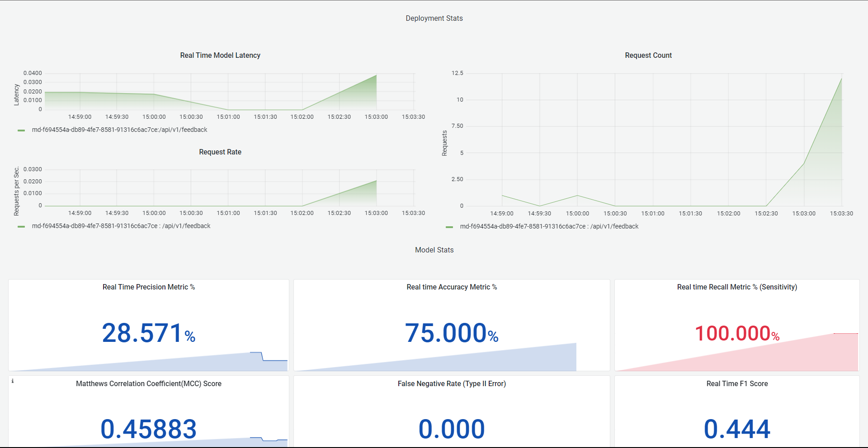Open Real time Accuracy Metric % title

[452, 287]
